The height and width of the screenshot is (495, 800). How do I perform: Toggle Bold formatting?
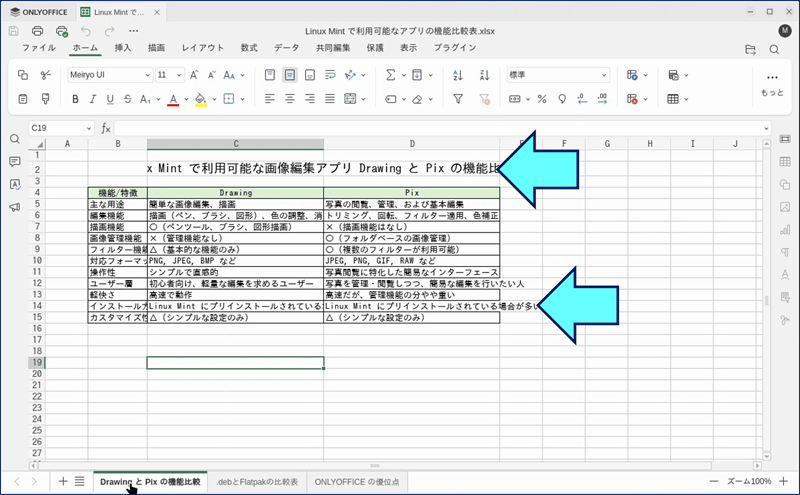[x=75, y=99]
